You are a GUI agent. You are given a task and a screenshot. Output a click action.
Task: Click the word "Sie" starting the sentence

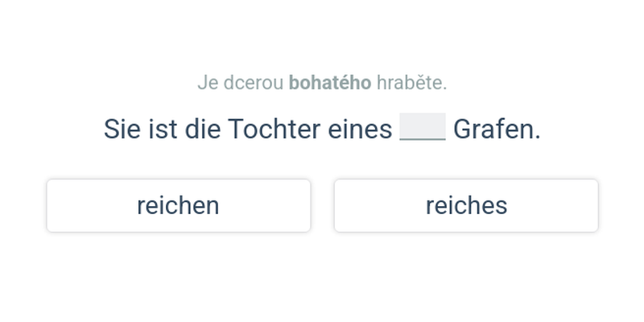click(122, 129)
